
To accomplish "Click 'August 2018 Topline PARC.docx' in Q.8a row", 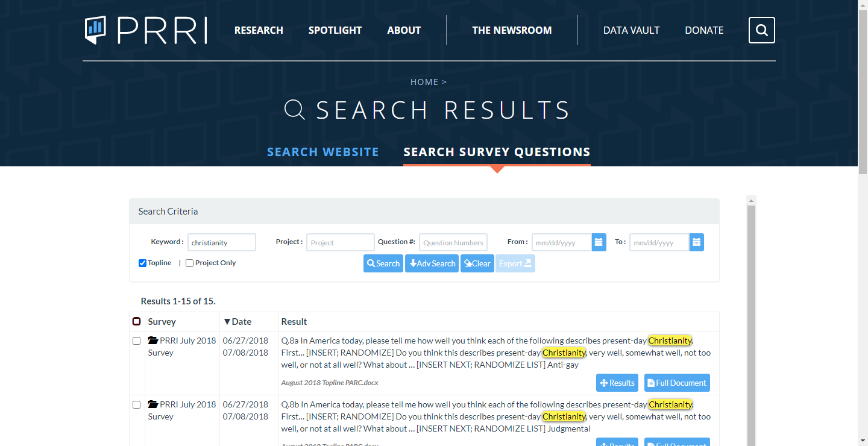I will (x=330, y=383).
